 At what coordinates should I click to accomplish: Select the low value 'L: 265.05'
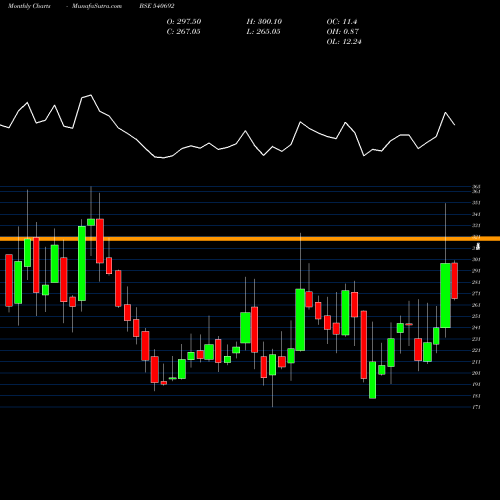[263, 32]
